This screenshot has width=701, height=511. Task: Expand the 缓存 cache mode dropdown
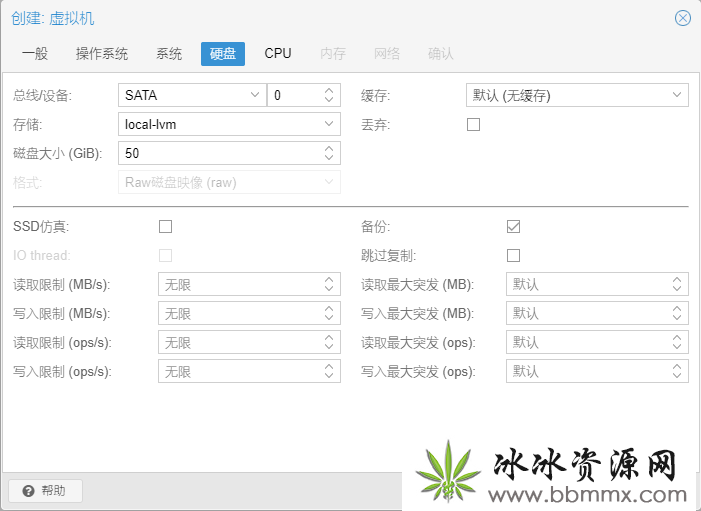[577, 95]
